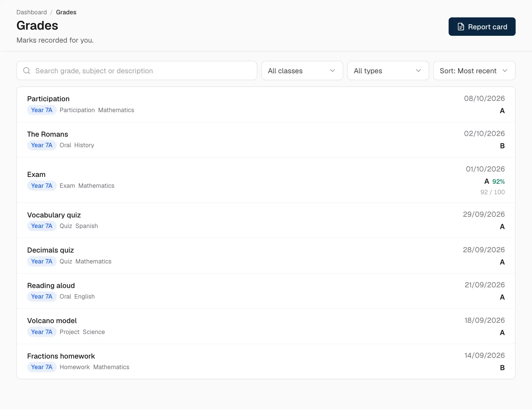
Task: Select The Romans grade entry title
Action: click(48, 134)
